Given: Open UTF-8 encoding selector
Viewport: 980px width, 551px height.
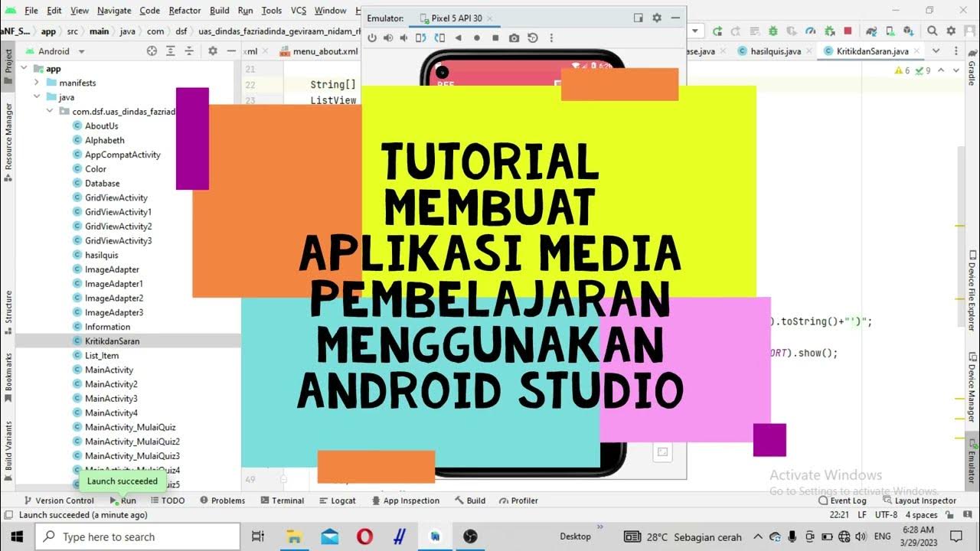Looking at the screenshot, I should pos(886,515).
